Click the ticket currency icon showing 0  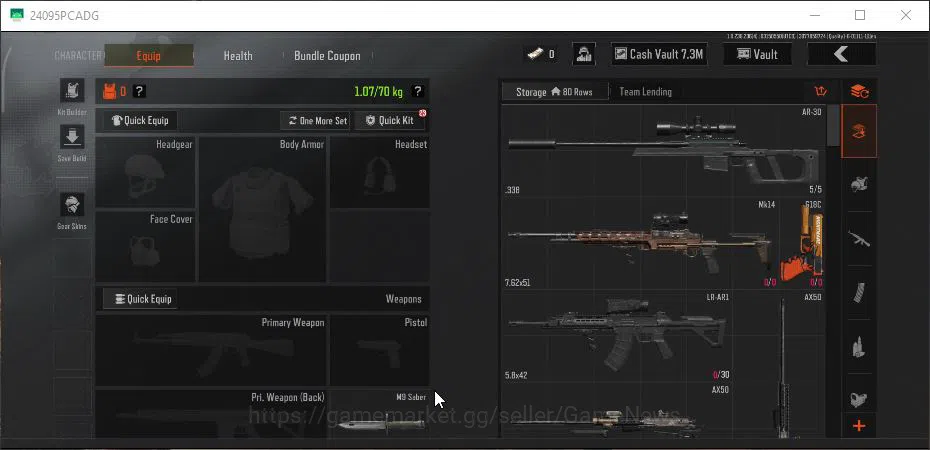point(535,55)
